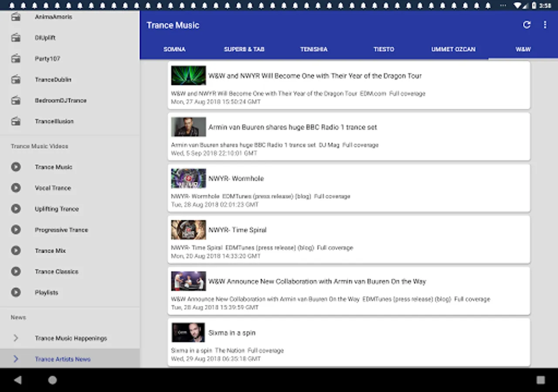
Task: Tap the Android recent apps square button
Action: point(541,380)
